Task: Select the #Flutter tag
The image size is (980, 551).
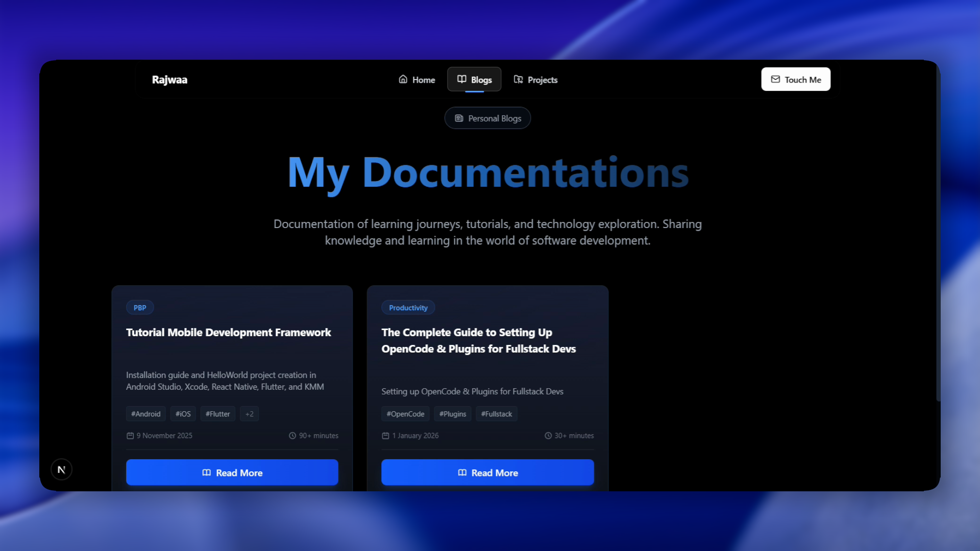Action: click(217, 414)
